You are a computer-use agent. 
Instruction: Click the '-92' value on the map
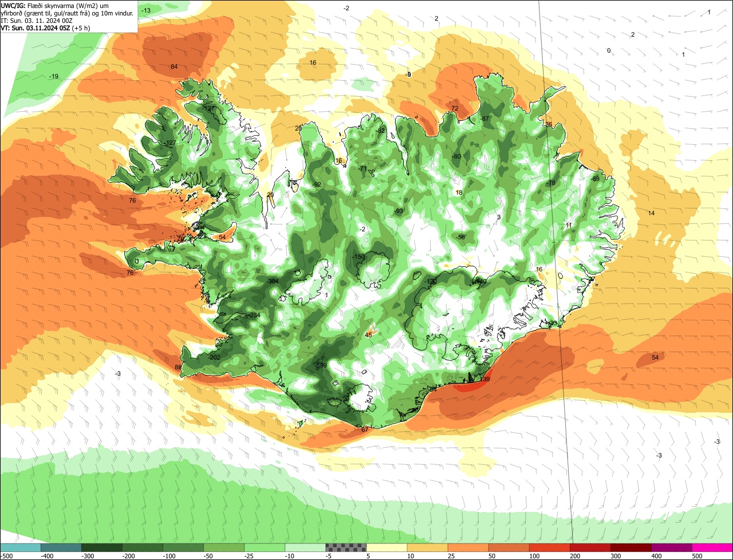317,184
